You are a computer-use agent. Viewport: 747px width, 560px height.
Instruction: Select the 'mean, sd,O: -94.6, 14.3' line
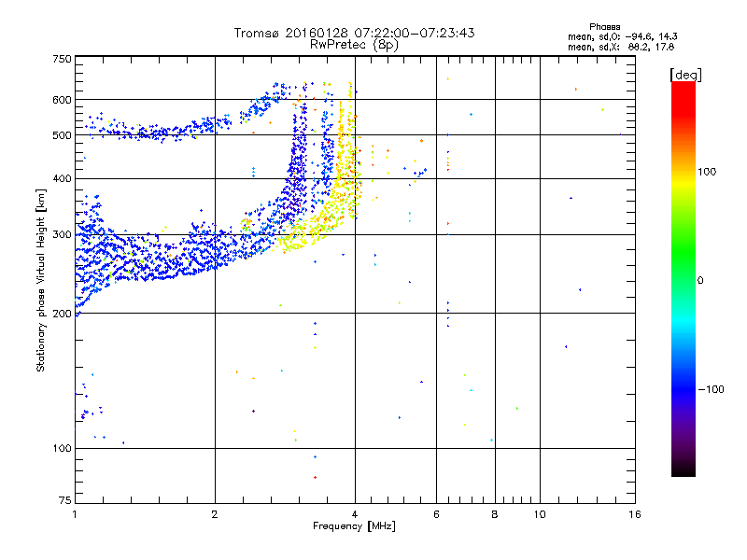tap(622, 36)
